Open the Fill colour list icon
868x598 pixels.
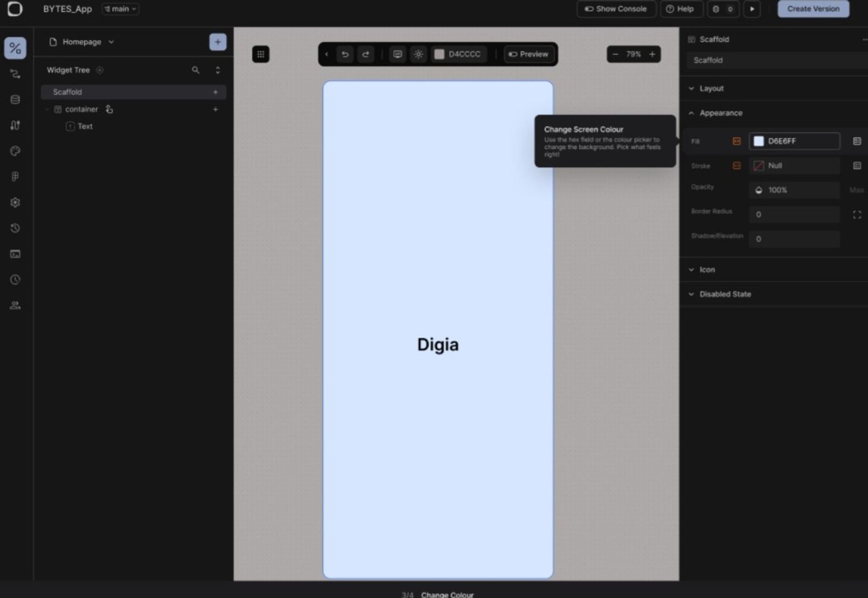coord(857,141)
